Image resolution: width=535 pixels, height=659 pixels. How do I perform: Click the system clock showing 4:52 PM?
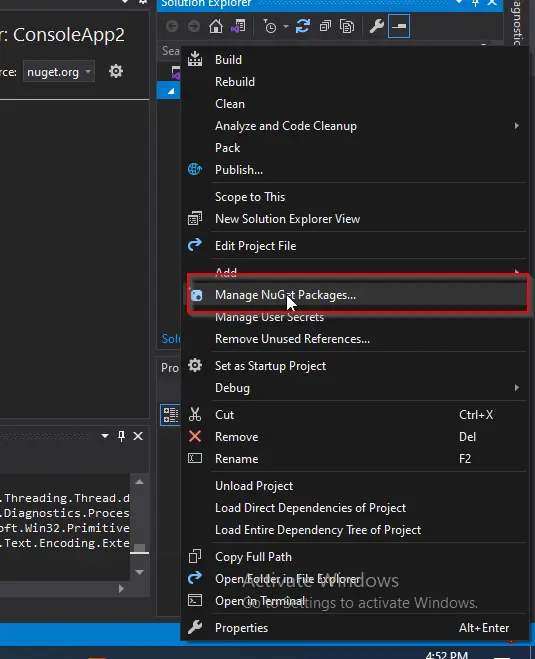446,655
